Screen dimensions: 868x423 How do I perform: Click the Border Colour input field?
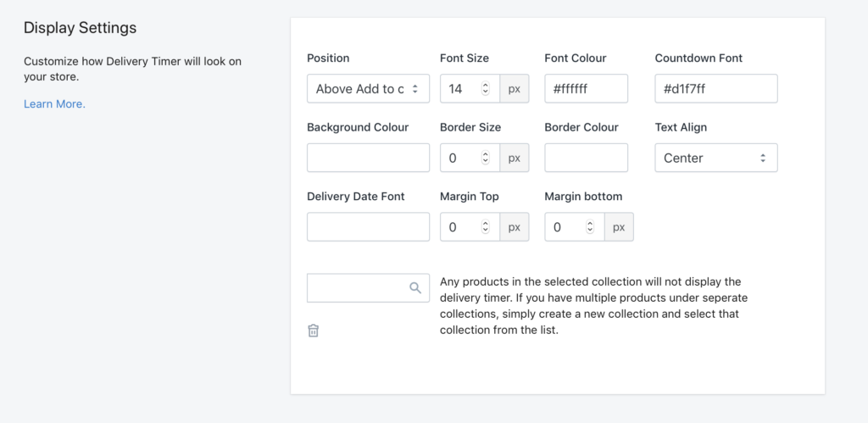click(x=587, y=158)
